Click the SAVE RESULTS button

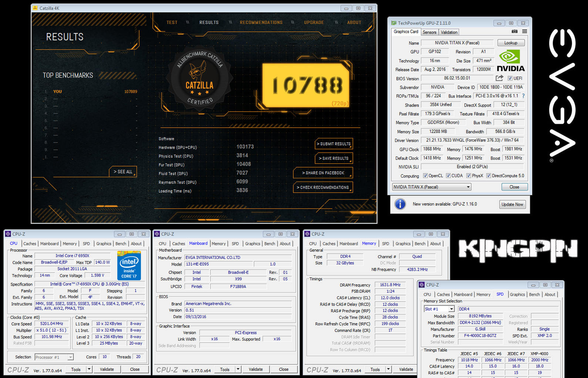[x=334, y=158]
